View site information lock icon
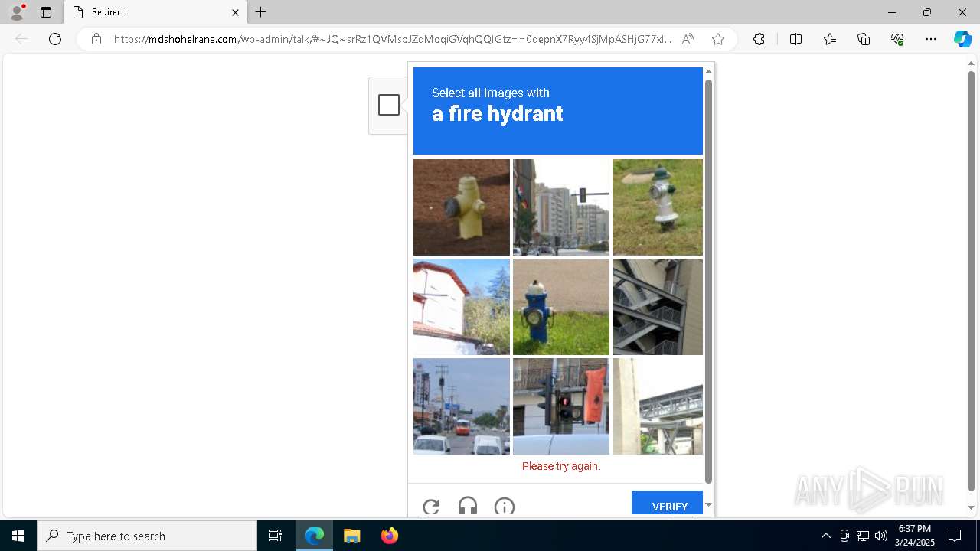Viewport: 980px width, 551px height. tap(96, 39)
